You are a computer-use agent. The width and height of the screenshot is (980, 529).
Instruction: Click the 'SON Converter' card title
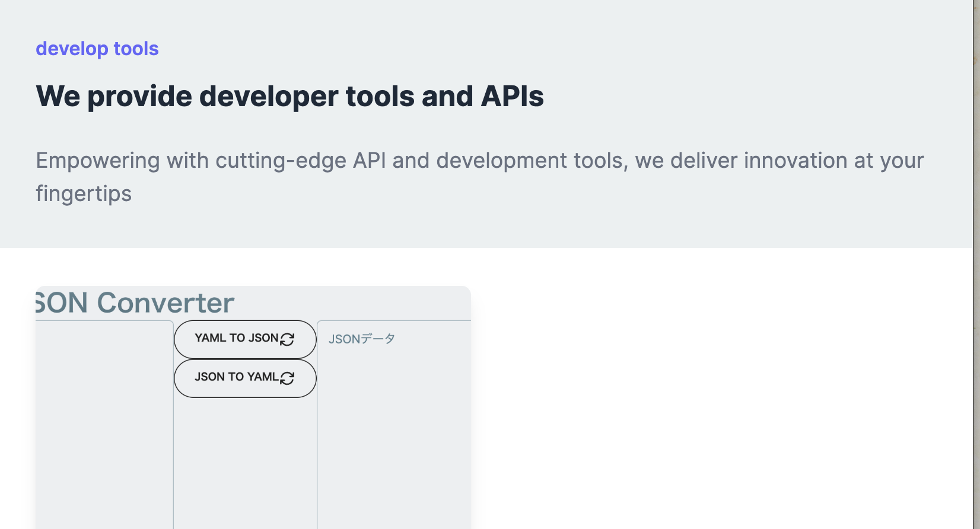point(135,303)
